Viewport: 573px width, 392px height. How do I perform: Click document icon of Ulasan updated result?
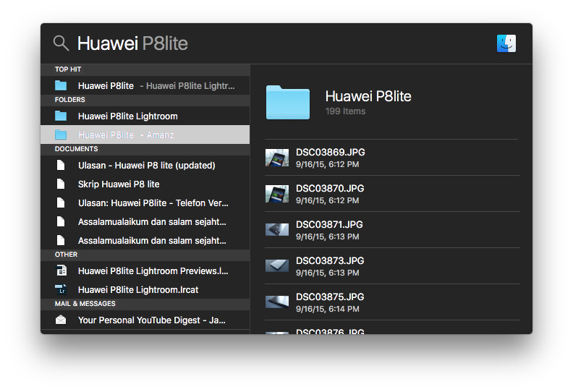point(61,166)
